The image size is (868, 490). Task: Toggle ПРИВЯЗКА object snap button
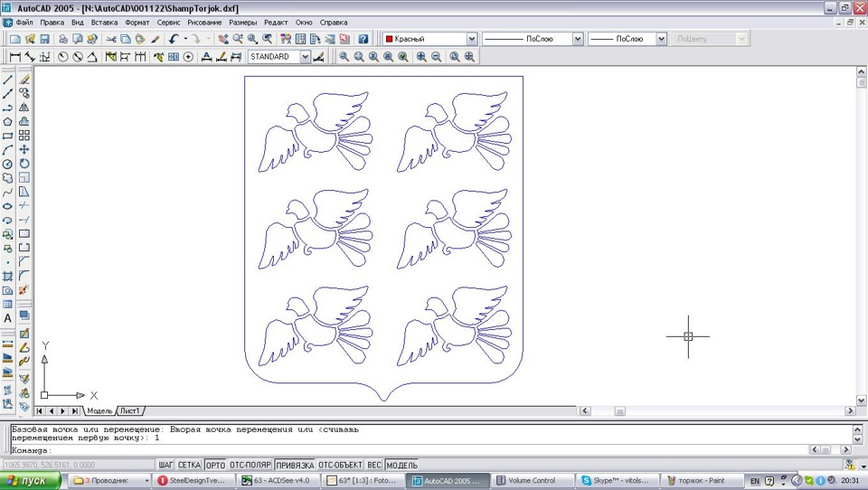click(x=294, y=465)
